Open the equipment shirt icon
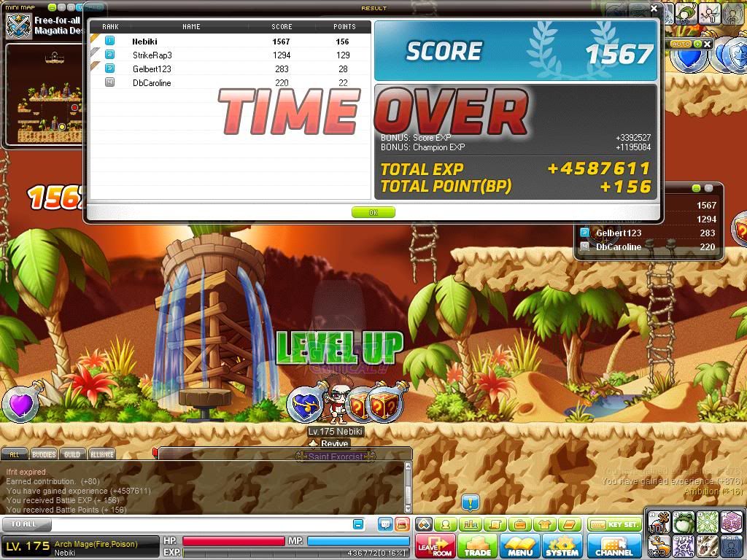This screenshot has width=747, height=560. [x=544, y=524]
